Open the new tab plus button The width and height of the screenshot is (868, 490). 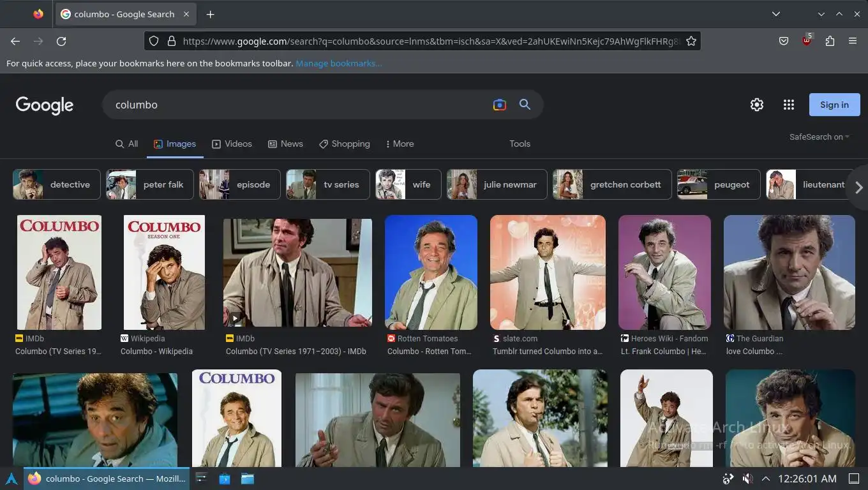coord(210,14)
